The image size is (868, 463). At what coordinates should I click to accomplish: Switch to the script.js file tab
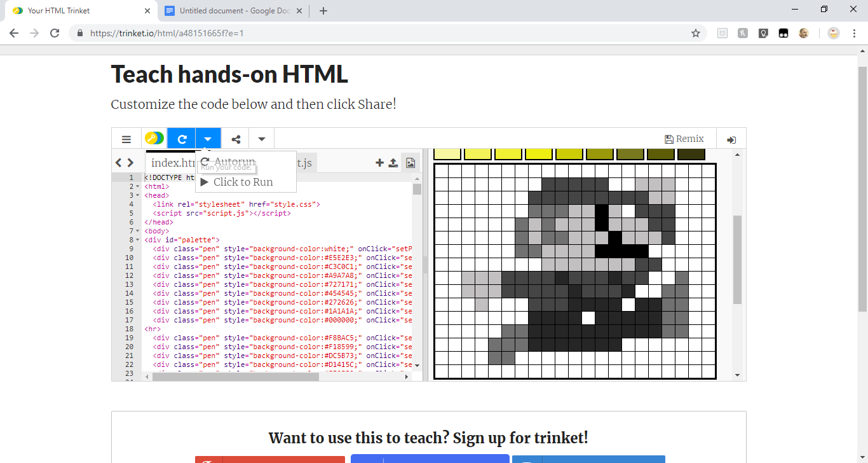(x=305, y=163)
